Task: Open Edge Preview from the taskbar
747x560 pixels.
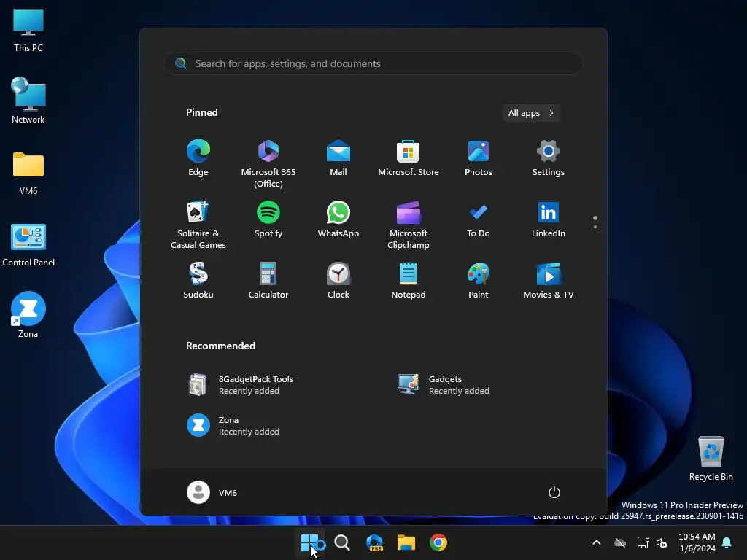Action: 374,542
